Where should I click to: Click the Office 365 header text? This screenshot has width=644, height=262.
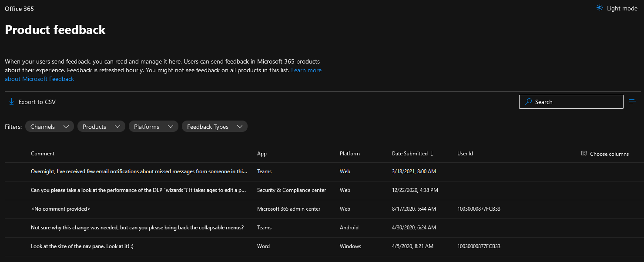[x=19, y=9]
